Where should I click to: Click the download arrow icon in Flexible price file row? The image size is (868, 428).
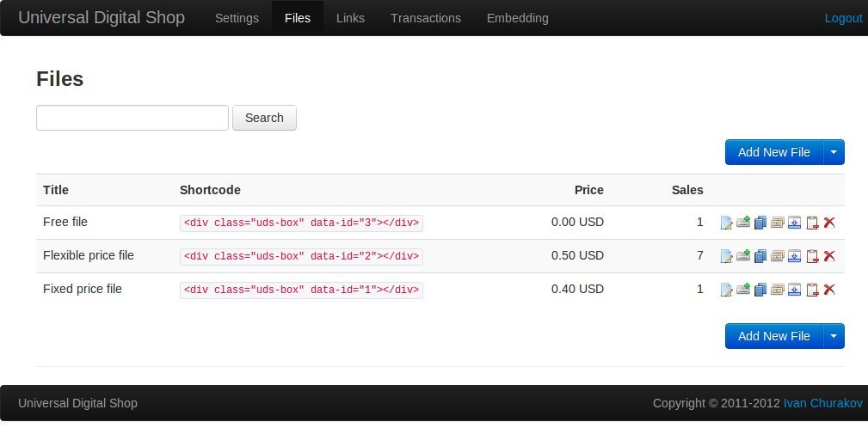click(795, 256)
